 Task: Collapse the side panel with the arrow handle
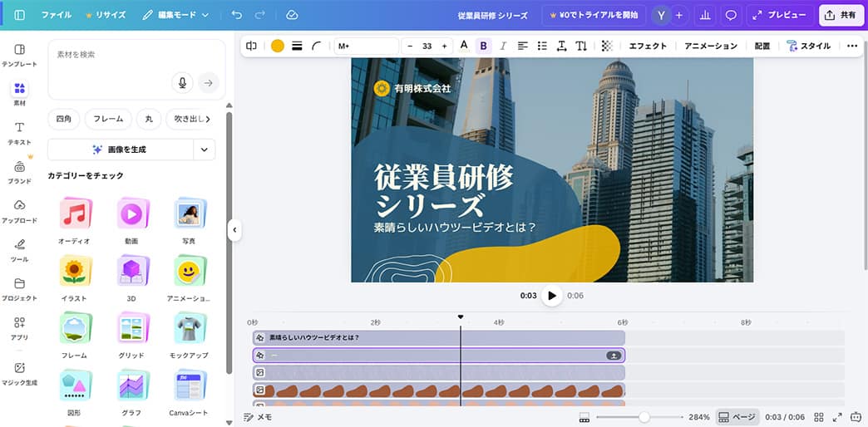tap(234, 229)
